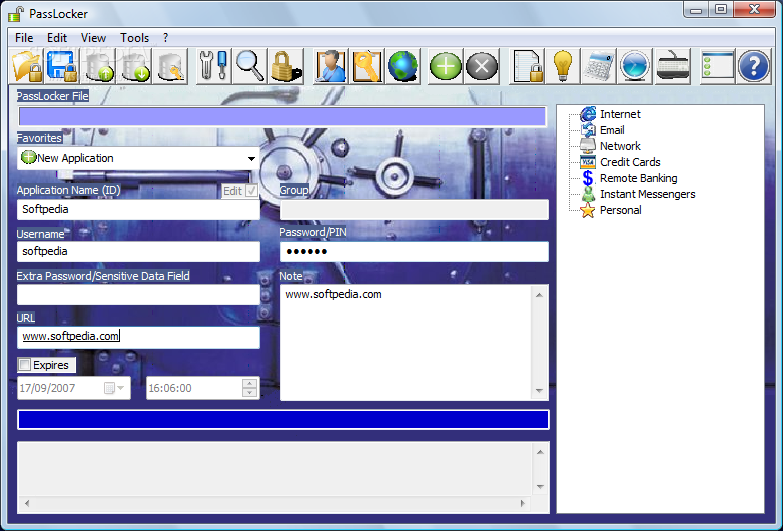Click the database with key icon
Screen dimensions: 783x531
coord(171,66)
